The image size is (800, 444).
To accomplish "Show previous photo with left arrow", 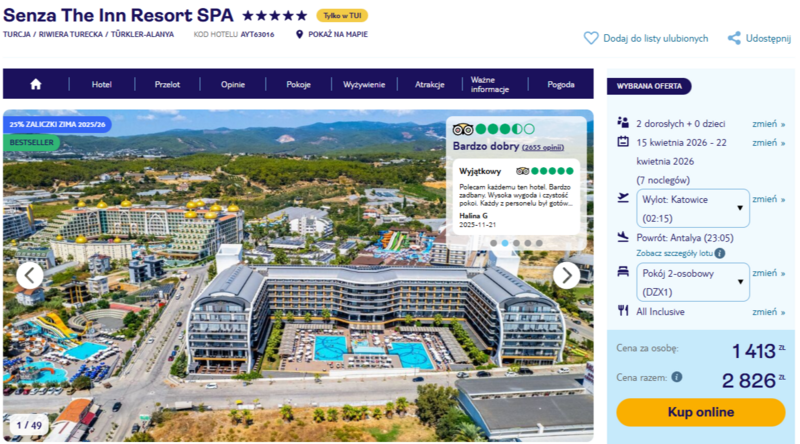I will pos(30,276).
